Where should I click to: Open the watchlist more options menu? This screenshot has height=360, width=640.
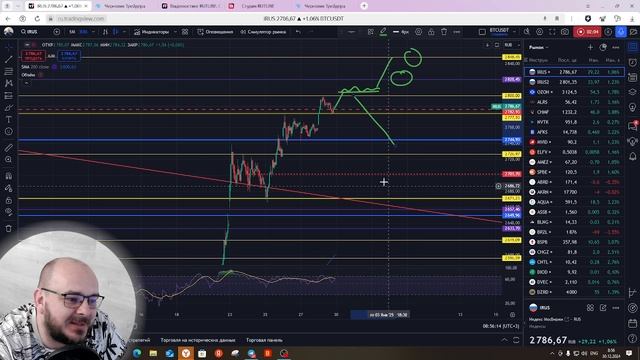[x=616, y=47]
